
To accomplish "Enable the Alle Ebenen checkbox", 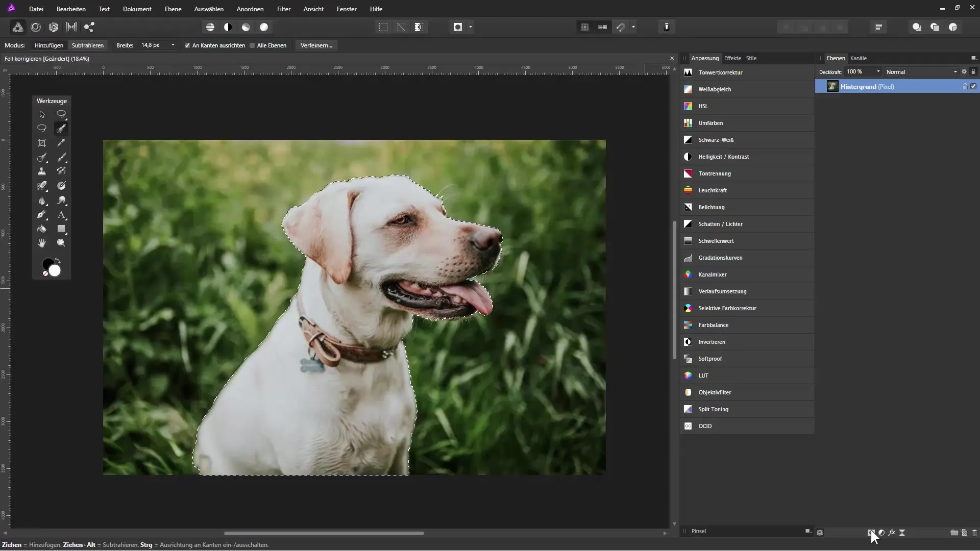I will click(252, 45).
